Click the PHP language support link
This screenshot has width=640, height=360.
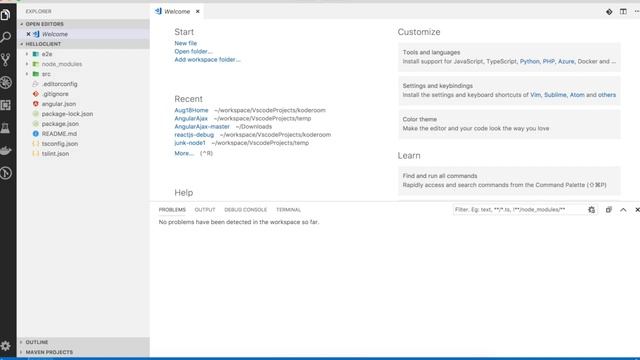[x=549, y=61]
